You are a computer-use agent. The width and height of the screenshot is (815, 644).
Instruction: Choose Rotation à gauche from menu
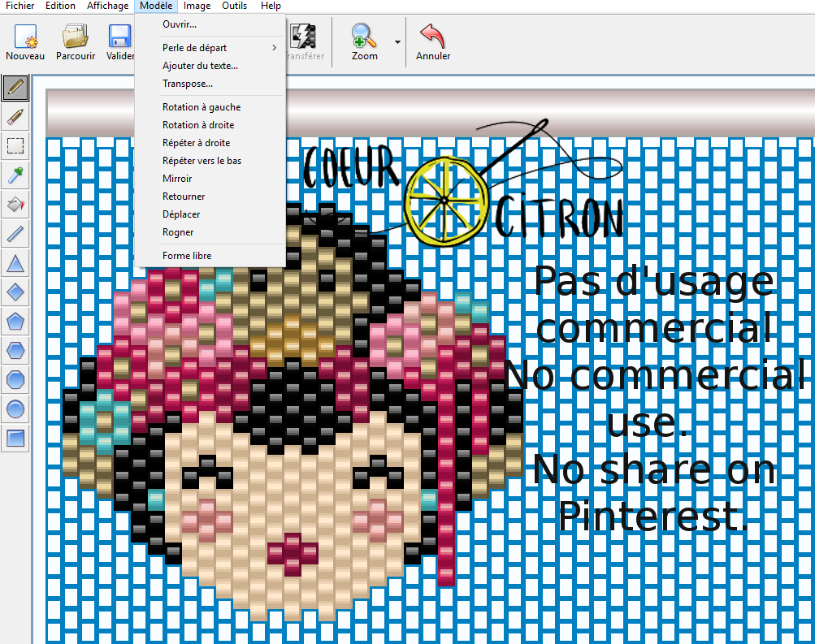click(202, 107)
